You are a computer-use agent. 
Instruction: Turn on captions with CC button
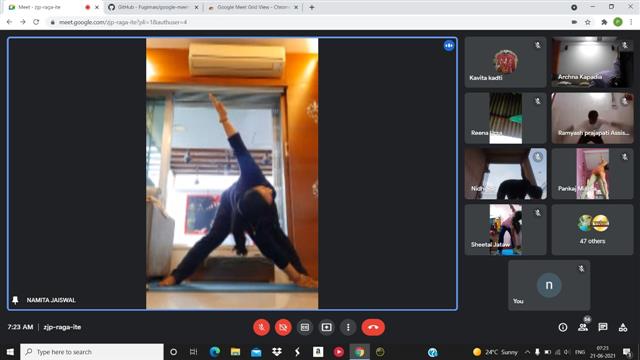point(304,327)
